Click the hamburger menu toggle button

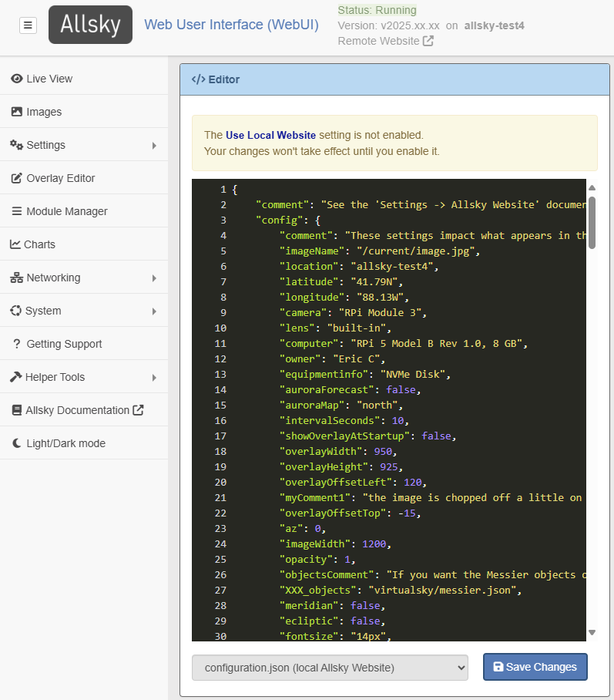tap(28, 25)
